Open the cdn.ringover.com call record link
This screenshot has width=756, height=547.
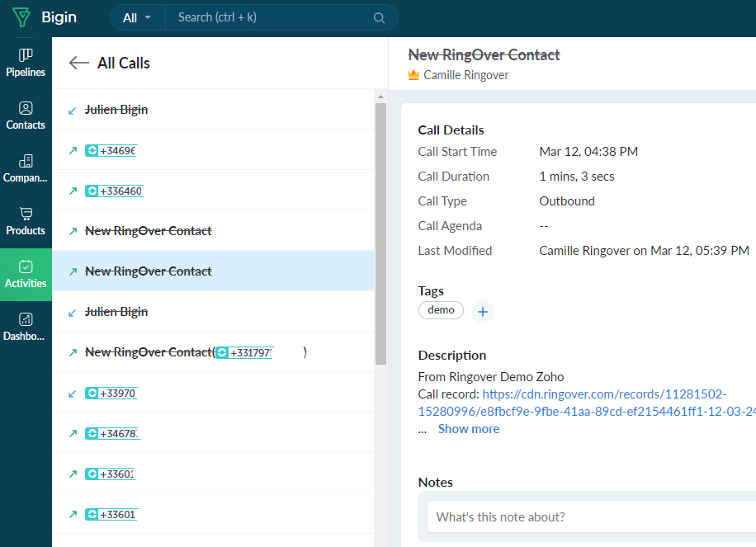click(586, 403)
